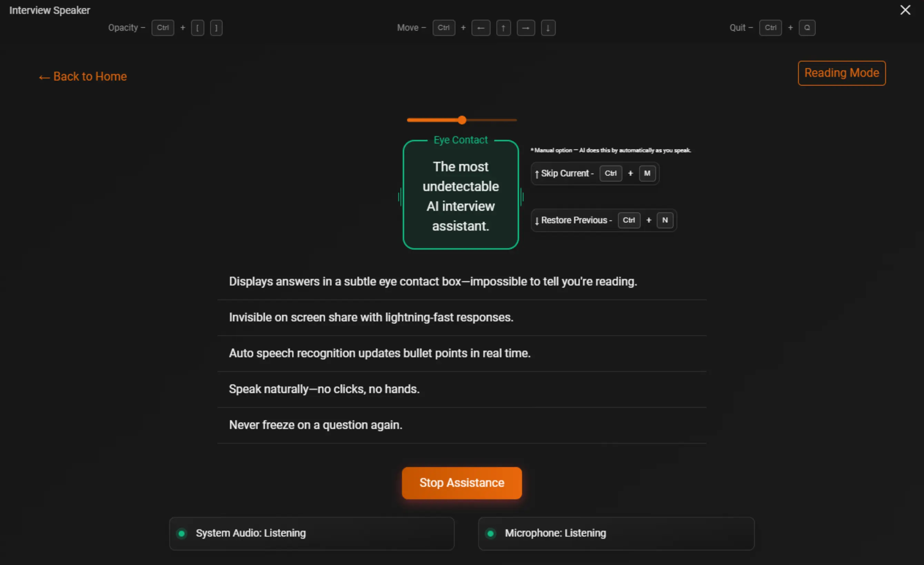Viewport: 924px width, 565px height.
Task: Click Restore Previous shortcut row
Action: [x=603, y=220]
